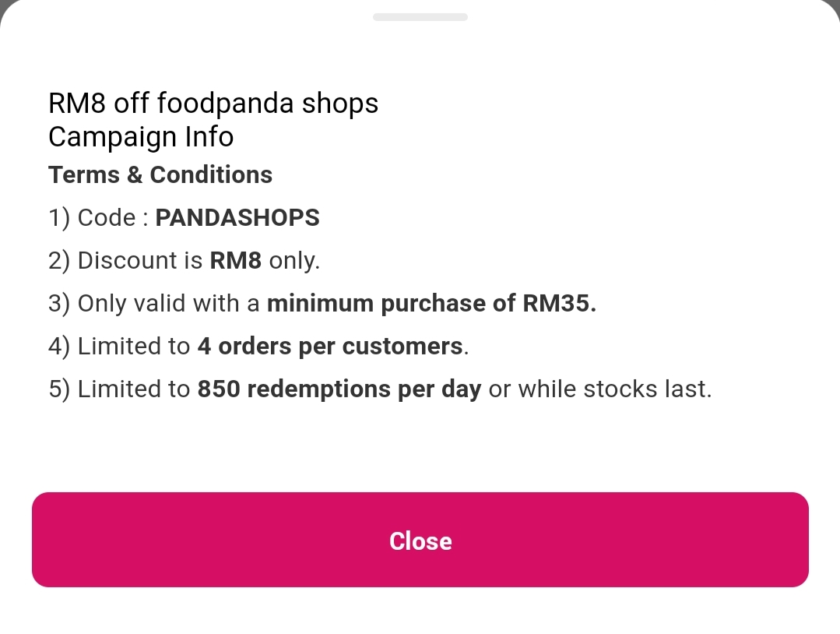Click the PANDASHOPS promo code text

click(237, 218)
